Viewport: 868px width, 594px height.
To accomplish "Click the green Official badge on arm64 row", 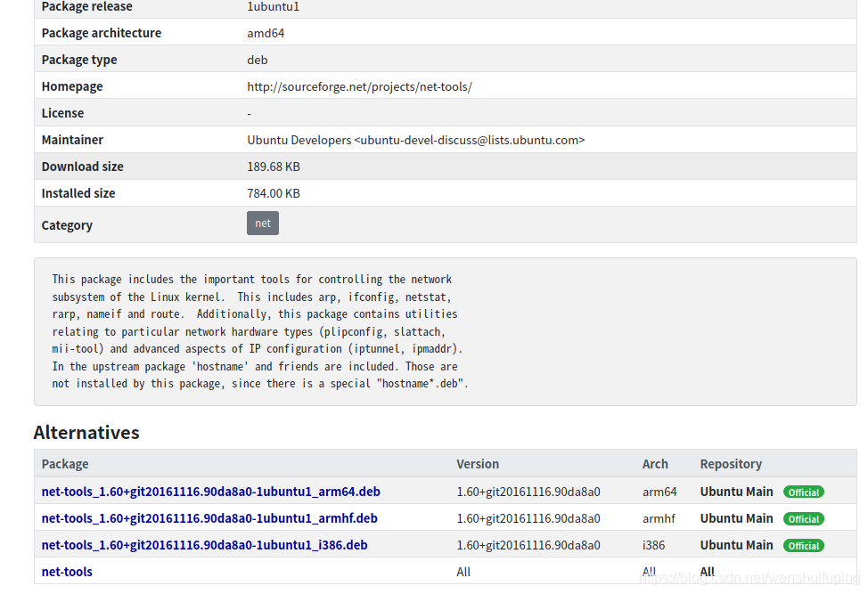I will pos(803,491).
